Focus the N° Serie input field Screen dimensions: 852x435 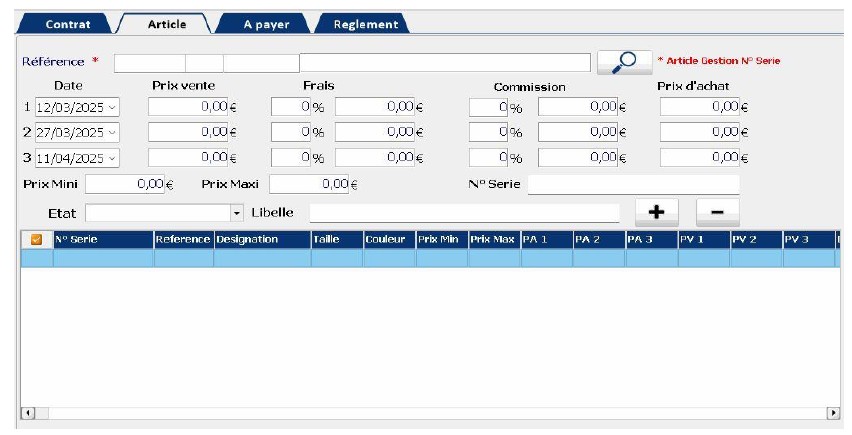click(x=632, y=185)
